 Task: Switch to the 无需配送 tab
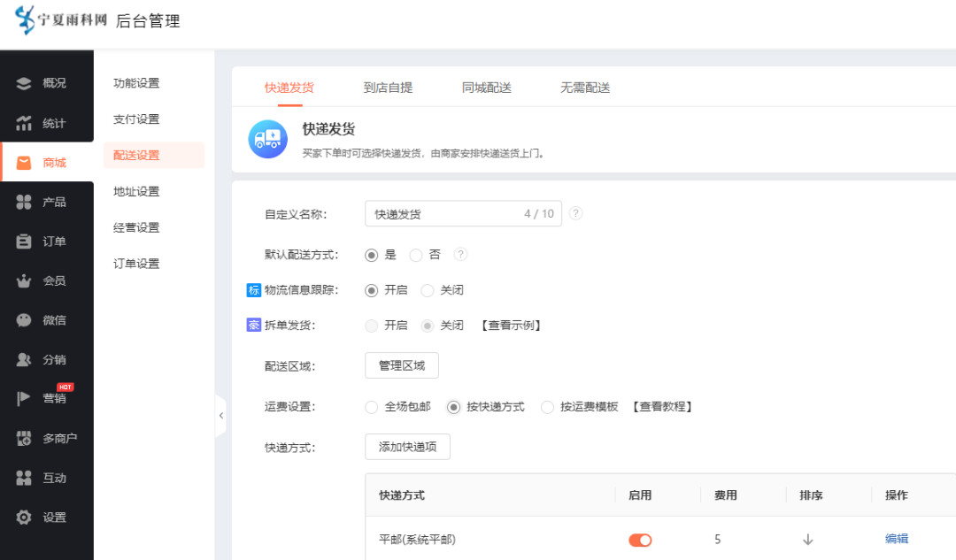pos(585,88)
